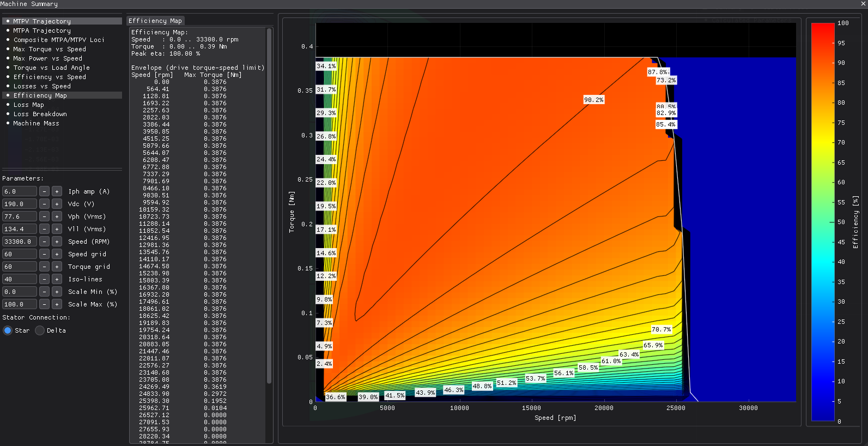
Task: Click the 53.7% contour label
Action: [x=535, y=378]
